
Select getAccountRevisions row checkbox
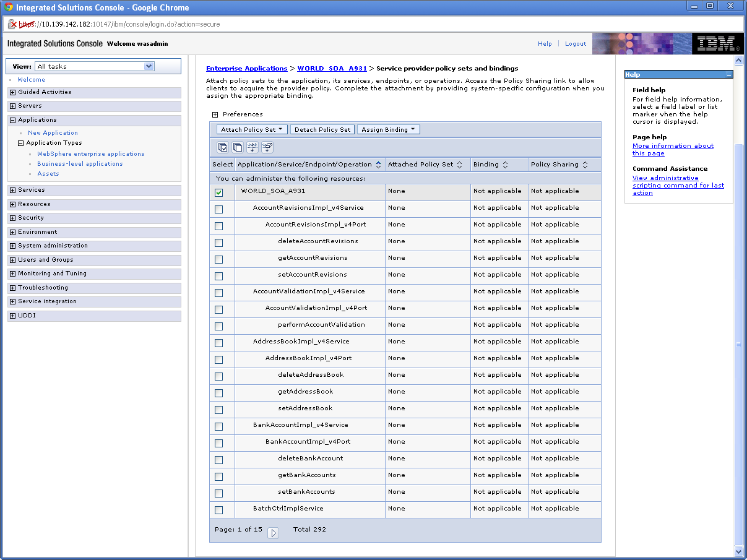tap(218, 259)
